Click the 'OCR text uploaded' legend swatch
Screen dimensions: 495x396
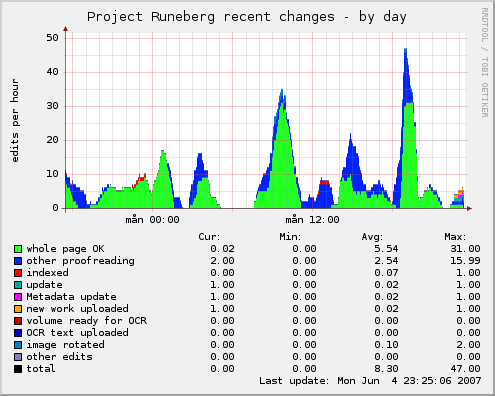tap(18, 333)
